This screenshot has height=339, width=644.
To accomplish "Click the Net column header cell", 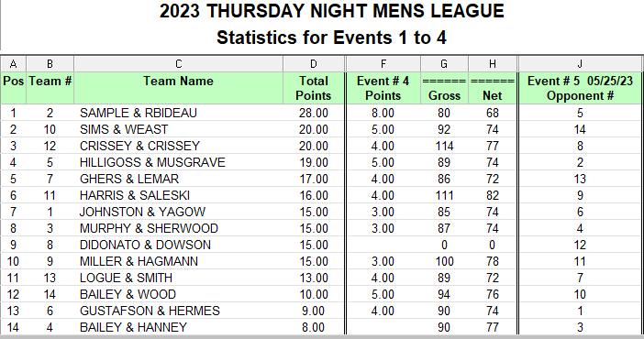I will coord(492,88).
